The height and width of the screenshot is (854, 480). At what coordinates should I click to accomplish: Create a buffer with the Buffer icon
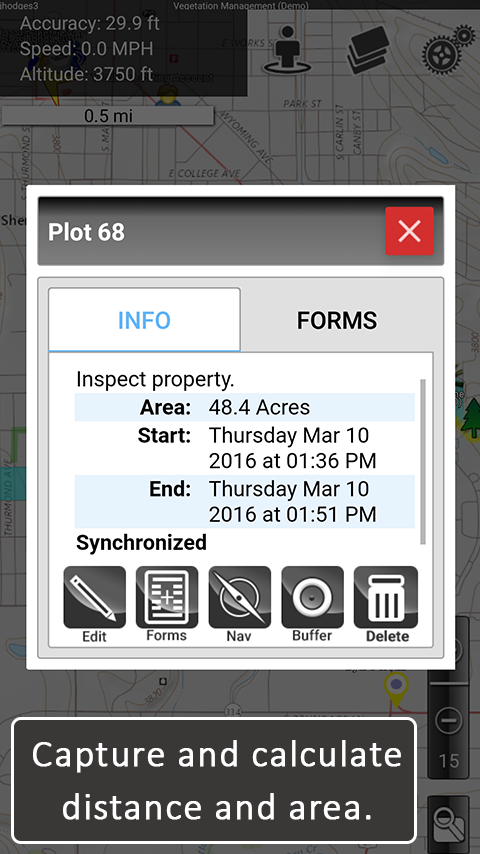click(x=312, y=597)
